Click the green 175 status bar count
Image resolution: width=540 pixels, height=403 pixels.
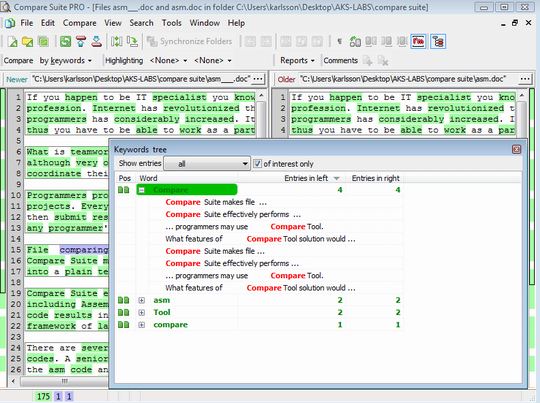point(43,396)
